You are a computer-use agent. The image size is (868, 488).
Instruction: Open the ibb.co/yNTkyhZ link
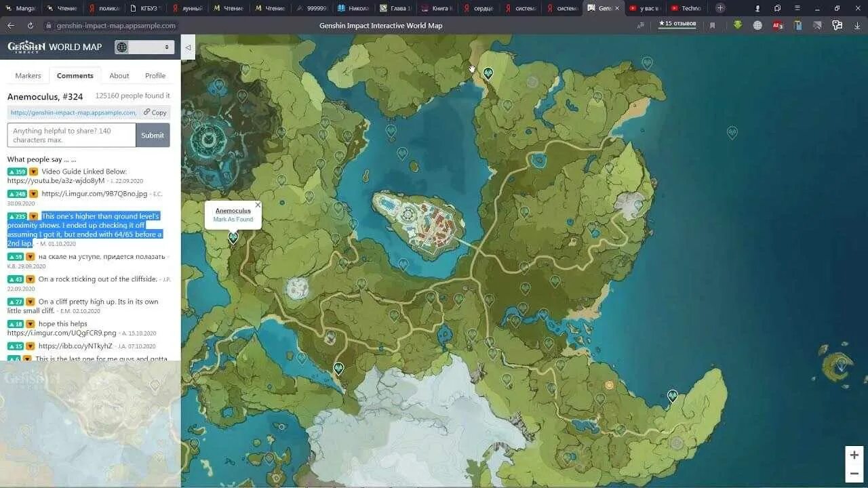pos(75,346)
